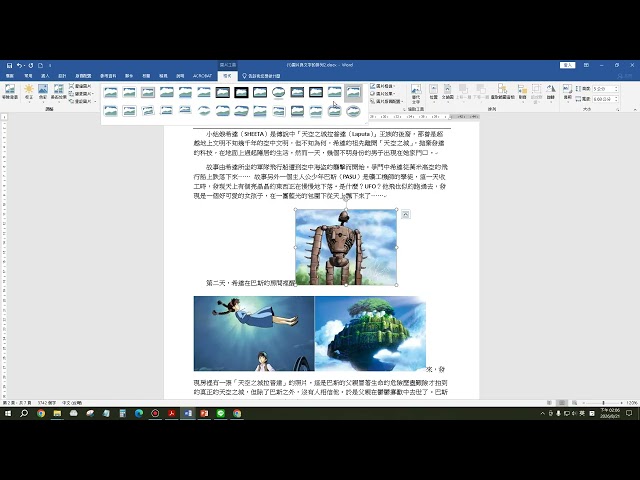
Task: Select the picture Format tab
Action: click(x=227, y=76)
